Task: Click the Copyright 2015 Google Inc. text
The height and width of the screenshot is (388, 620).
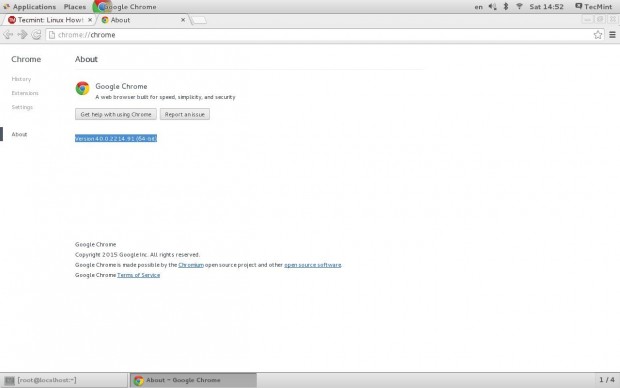Action: coord(137,255)
